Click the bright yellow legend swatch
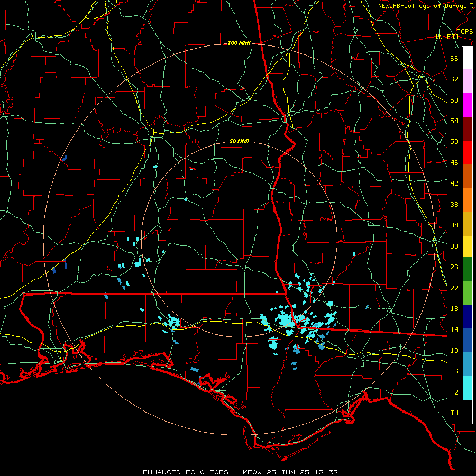The height and width of the screenshot is (476, 476). click(x=467, y=246)
